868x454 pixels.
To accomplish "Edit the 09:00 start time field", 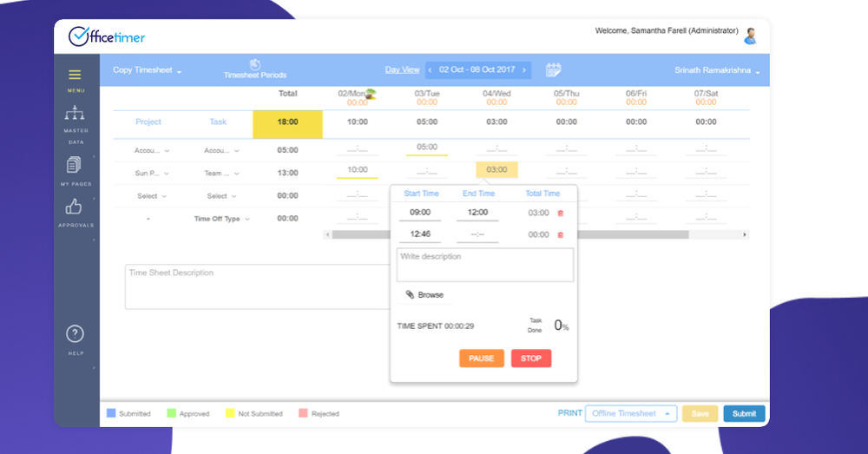I will coord(420,213).
